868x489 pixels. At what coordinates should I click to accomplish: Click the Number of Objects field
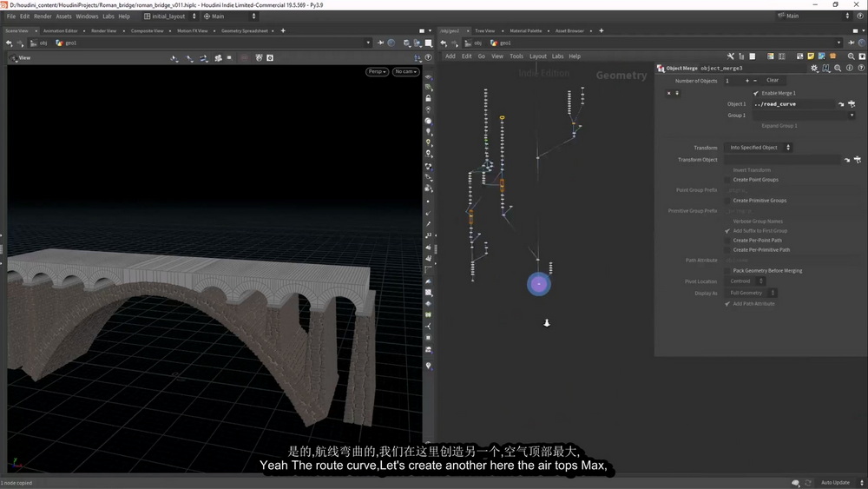(733, 81)
